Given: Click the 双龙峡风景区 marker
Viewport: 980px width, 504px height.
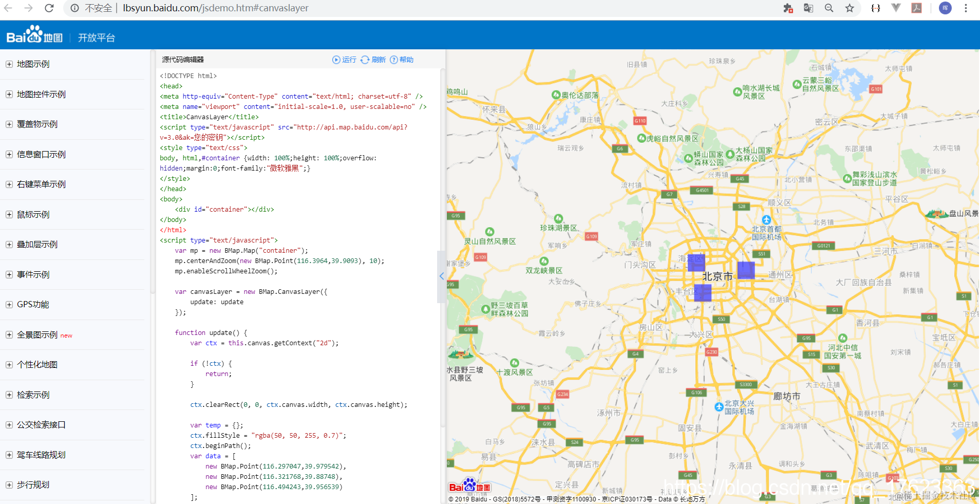Looking at the screenshot, I should 544,261.
